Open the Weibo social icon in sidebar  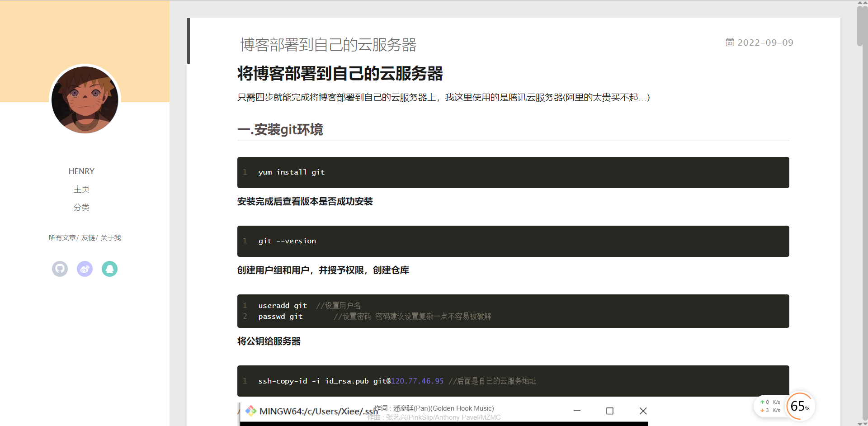pos(85,269)
